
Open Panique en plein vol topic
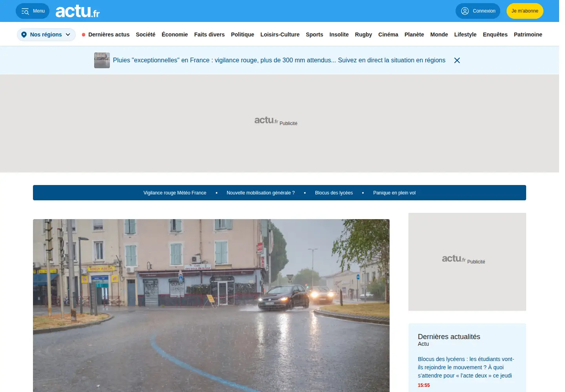pos(394,193)
